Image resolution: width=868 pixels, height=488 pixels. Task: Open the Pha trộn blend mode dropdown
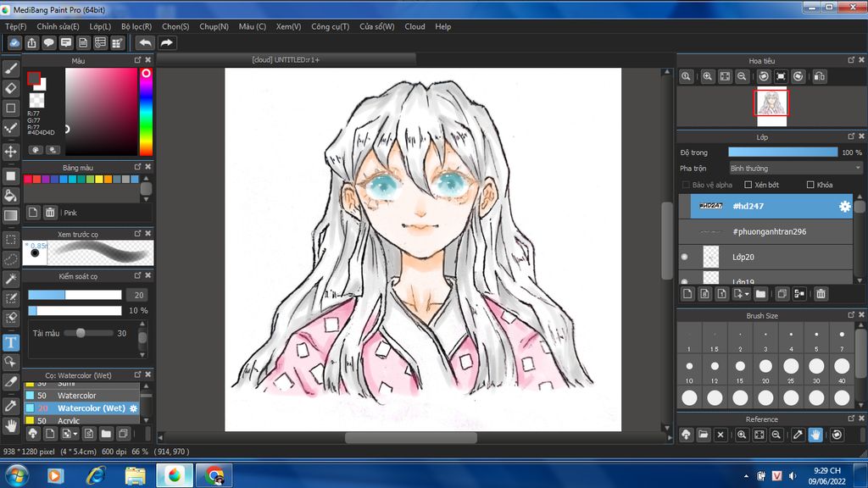pos(795,169)
